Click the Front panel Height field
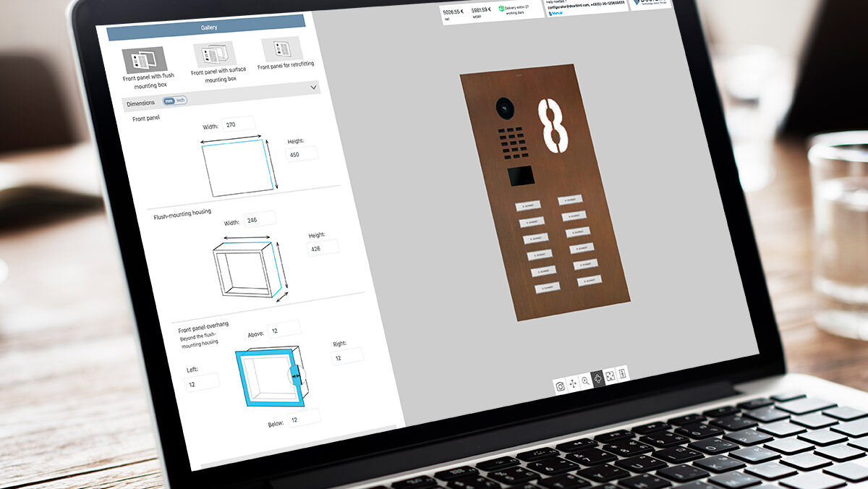The image size is (868, 489). pyautogui.click(x=302, y=154)
